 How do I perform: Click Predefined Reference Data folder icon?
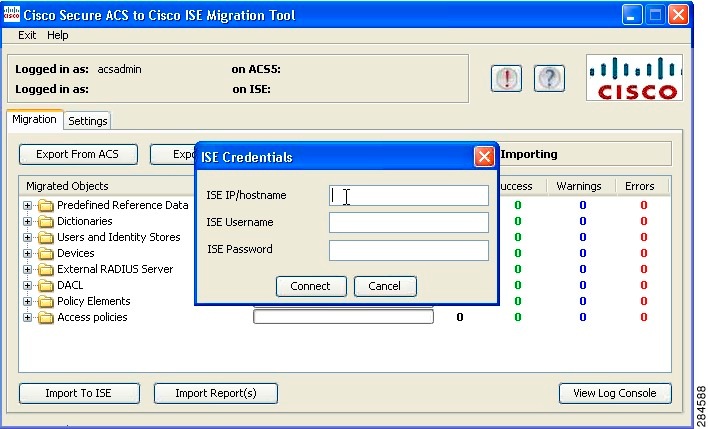pyautogui.click(x=46, y=205)
